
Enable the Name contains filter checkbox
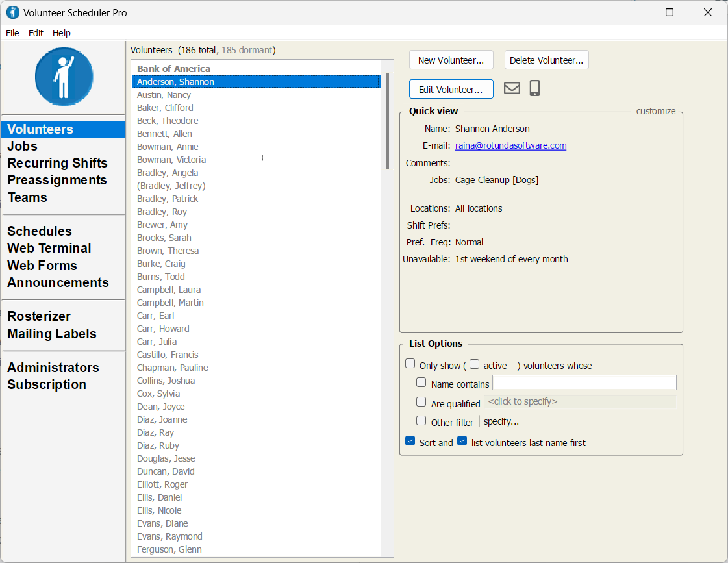click(421, 382)
